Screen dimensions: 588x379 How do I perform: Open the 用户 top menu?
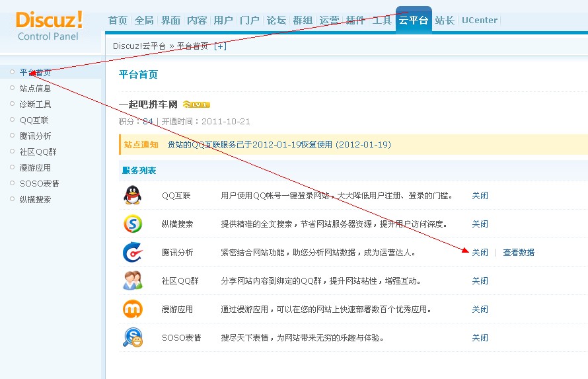pos(223,21)
